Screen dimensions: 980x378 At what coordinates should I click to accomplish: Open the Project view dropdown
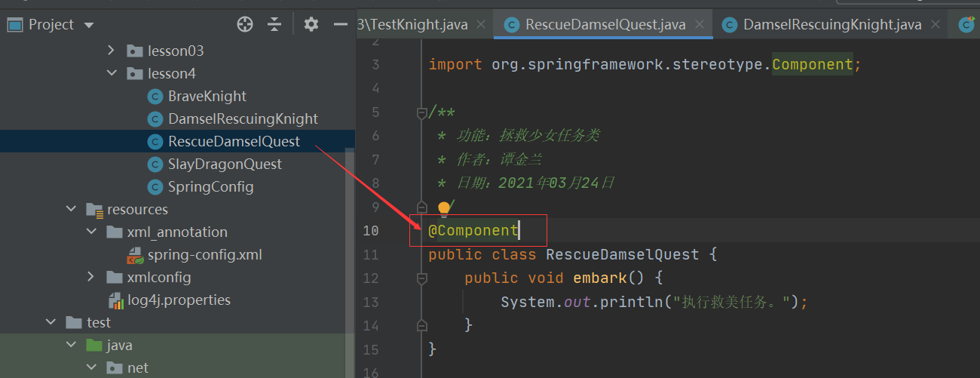coord(89,25)
